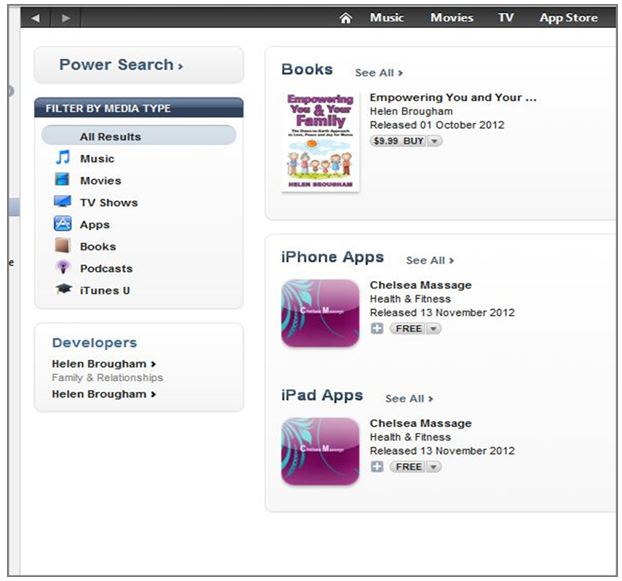
Task: Click the Books filter icon
Action: [x=63, y=245]
